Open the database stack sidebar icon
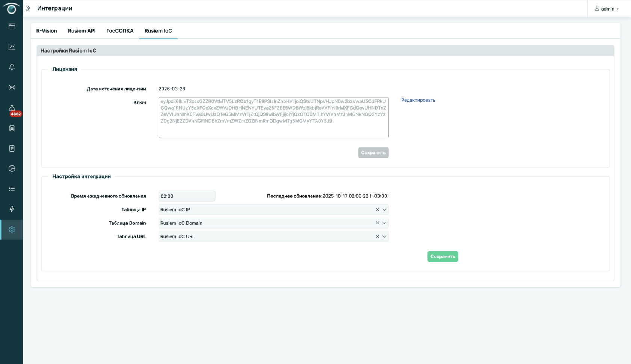 tap(12, 128)
